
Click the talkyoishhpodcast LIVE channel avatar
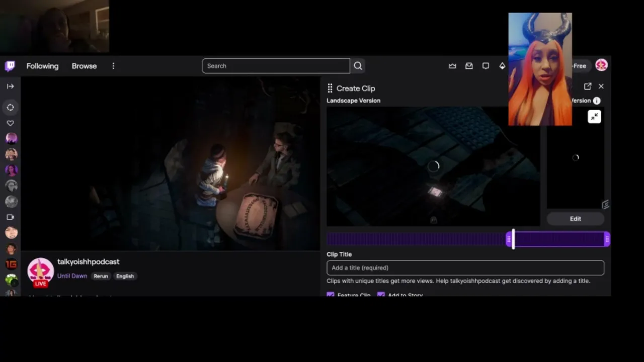click(40, 272)
